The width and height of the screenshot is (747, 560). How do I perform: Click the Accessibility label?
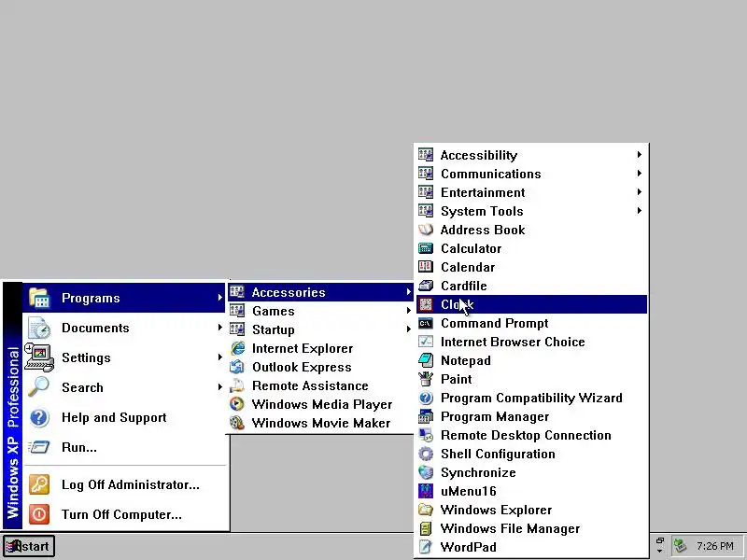point(479,155)
